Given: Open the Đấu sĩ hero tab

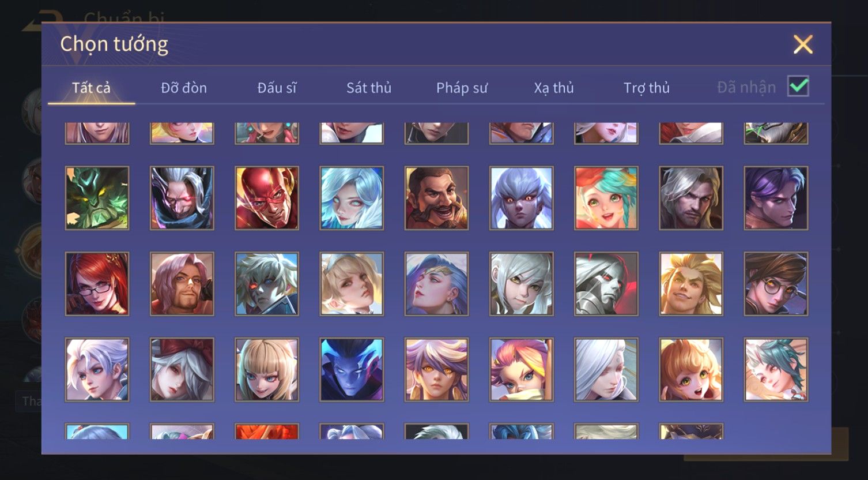Looking at the screenshot, I should (277, 88).
